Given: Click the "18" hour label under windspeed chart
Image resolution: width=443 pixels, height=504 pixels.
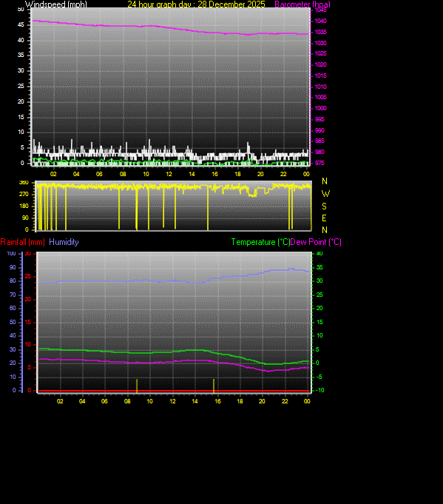Looking at the screenshot, I should (x=237, y=174).
